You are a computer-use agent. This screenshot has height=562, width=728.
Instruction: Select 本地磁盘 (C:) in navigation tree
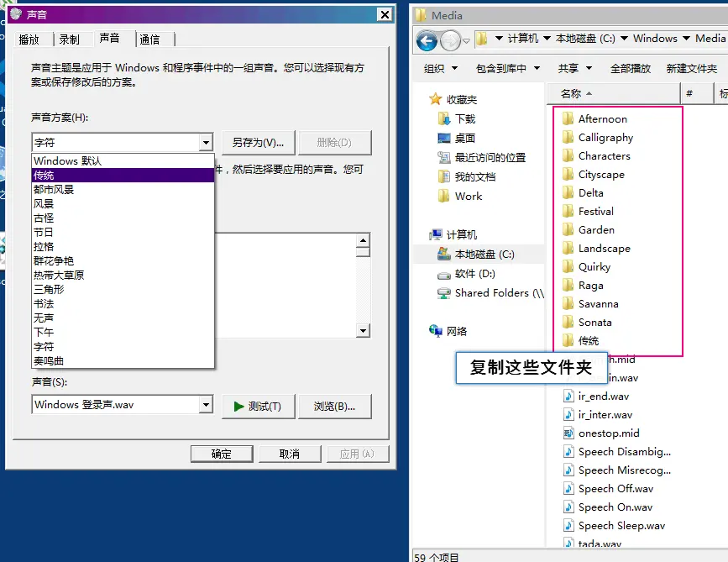(x=479, y=254)
